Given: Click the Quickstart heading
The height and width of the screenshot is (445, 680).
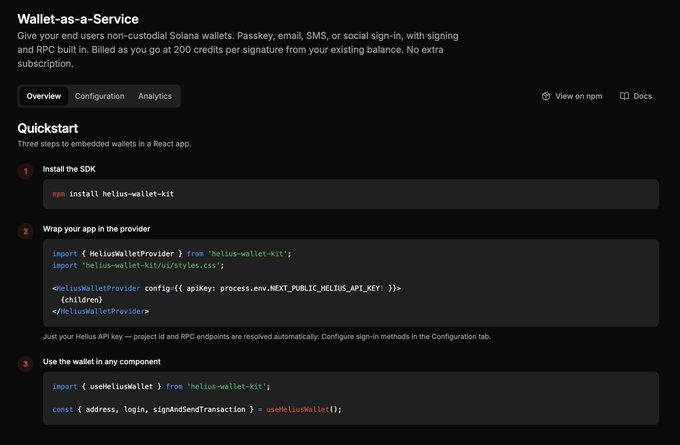Looking at the screenshot, I should pyautogui.click(x=48, y=128).
